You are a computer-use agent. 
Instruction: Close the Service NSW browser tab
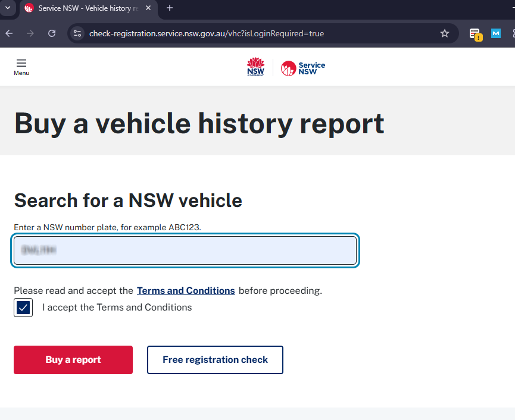click(x=149, y=8)
